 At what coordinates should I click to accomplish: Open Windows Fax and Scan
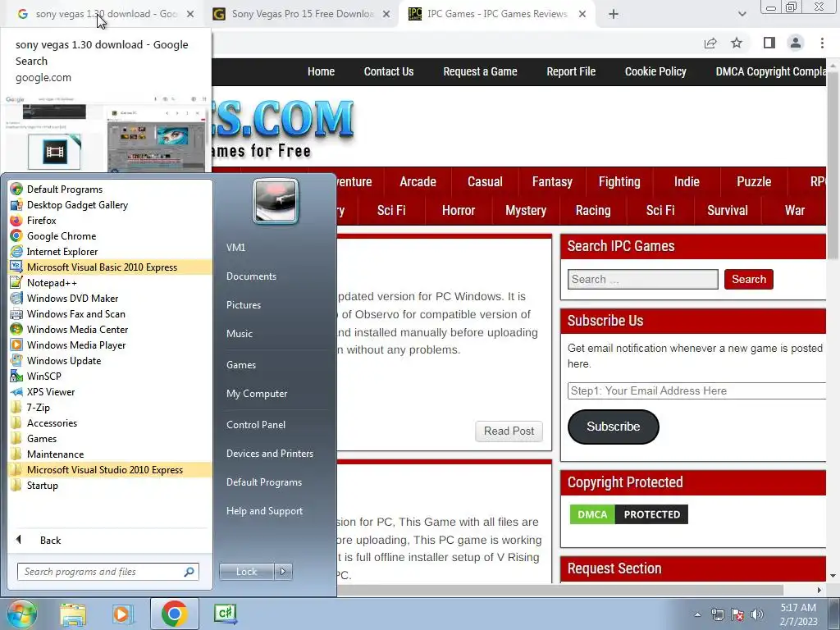point(110,313)
